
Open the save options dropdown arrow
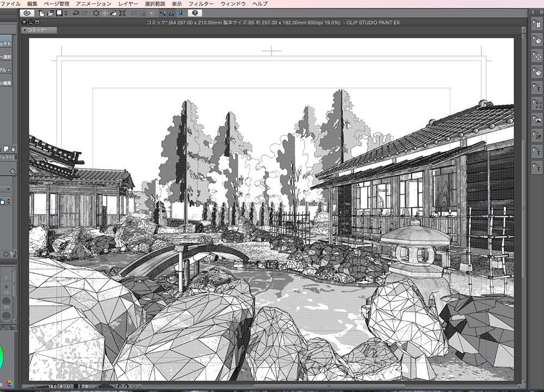click(x=66, y=14)
